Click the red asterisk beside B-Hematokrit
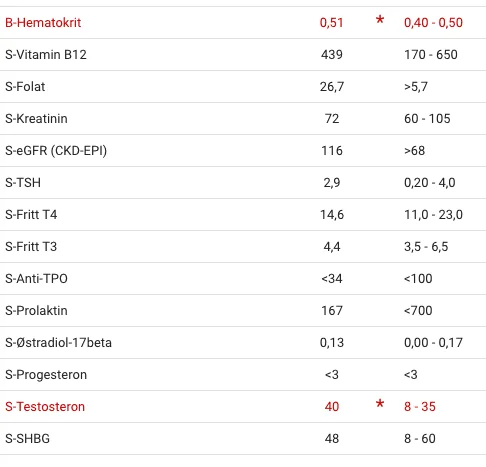 tap(380, 20)
